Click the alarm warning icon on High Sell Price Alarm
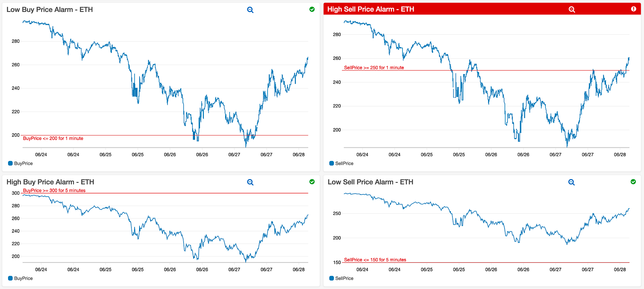Image resolution: width=644 pixels, height=289 pixels. click(633, 9)
